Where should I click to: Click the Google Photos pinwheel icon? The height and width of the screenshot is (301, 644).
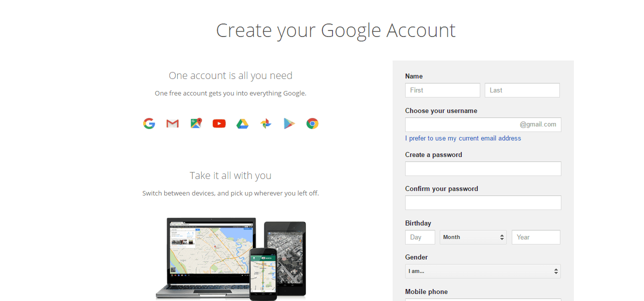(x=266, y=123)
